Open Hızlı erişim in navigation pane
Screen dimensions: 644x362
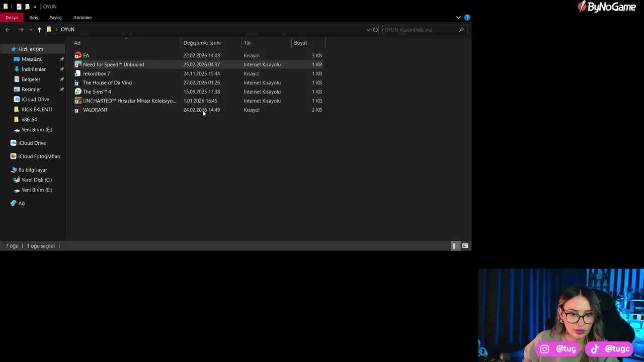click(x=31, y=49)
